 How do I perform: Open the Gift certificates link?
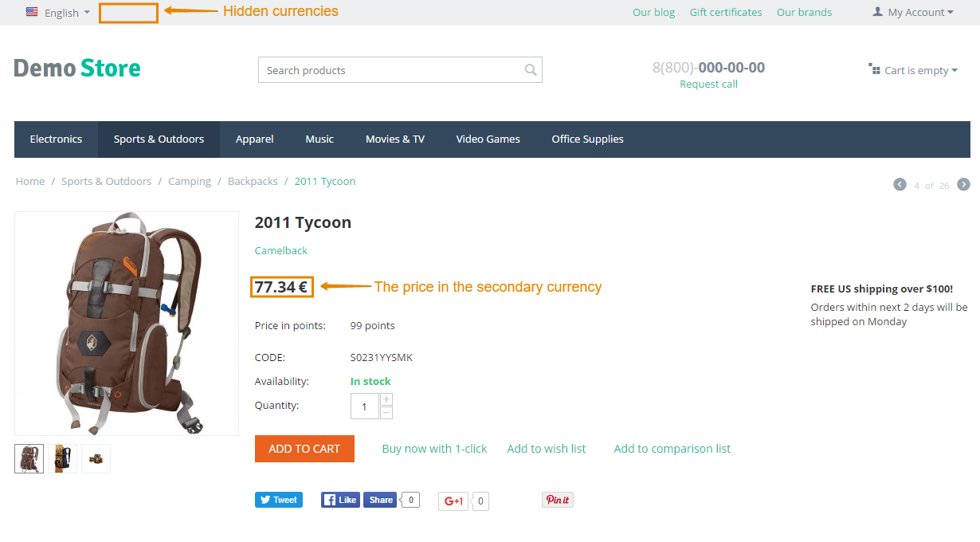click(x=726, y=13)
